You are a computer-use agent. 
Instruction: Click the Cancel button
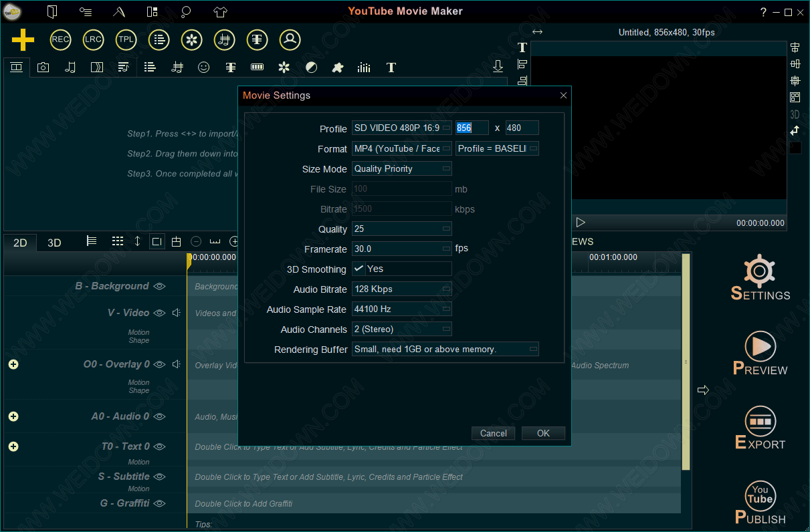494,433
